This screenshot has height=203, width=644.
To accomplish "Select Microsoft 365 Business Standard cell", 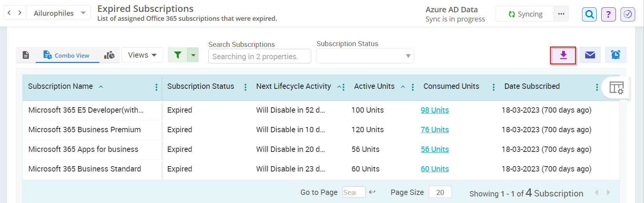I will tap(85, 169).
